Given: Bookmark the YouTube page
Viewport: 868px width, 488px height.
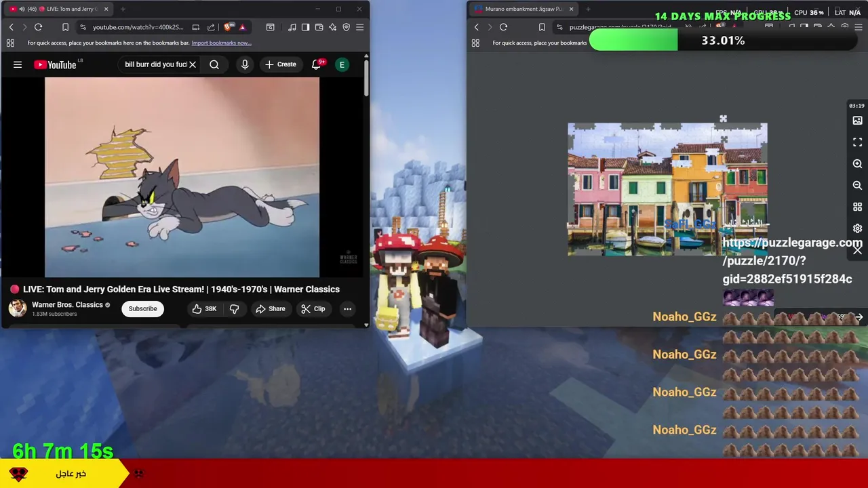Looking at the screenshot, I should (x=65, y=27).
